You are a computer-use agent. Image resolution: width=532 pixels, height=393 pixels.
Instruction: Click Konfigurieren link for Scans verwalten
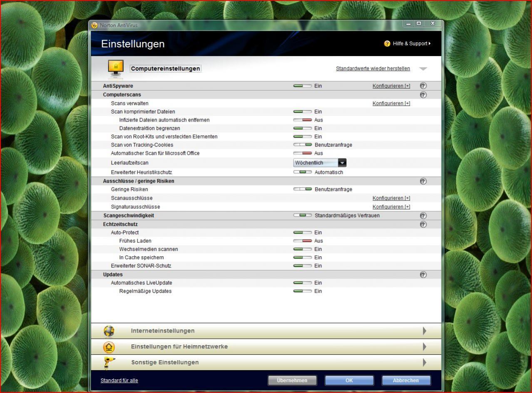[391, 103]
